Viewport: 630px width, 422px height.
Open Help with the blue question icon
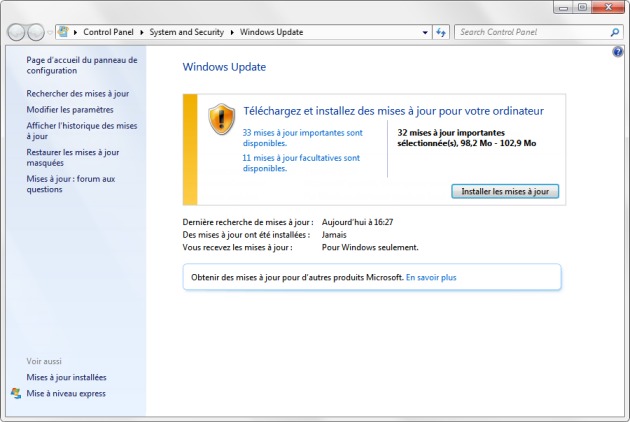(x=618, y=51)
